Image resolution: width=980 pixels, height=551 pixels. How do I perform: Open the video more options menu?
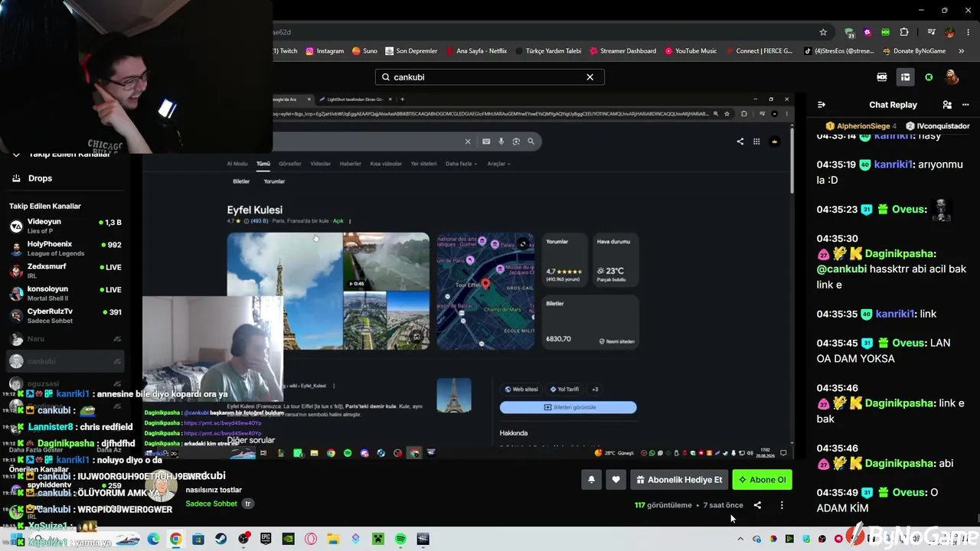pyautogui.click(x=782, y=505)
